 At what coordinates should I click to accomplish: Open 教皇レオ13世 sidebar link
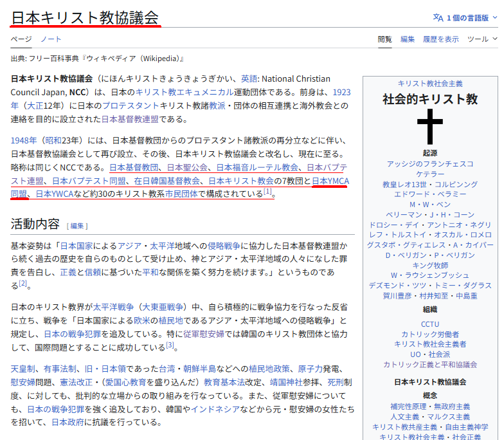pyautogui.click(x=404, y=185)
